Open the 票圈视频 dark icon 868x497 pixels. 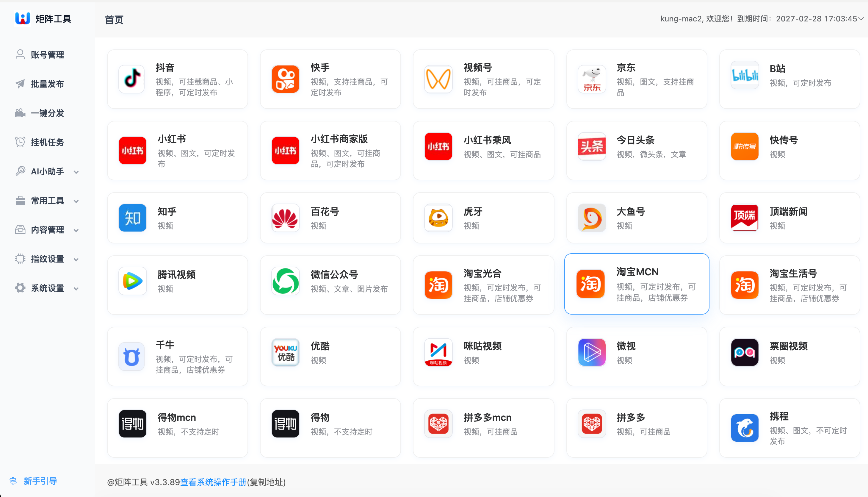click(745, 352)
